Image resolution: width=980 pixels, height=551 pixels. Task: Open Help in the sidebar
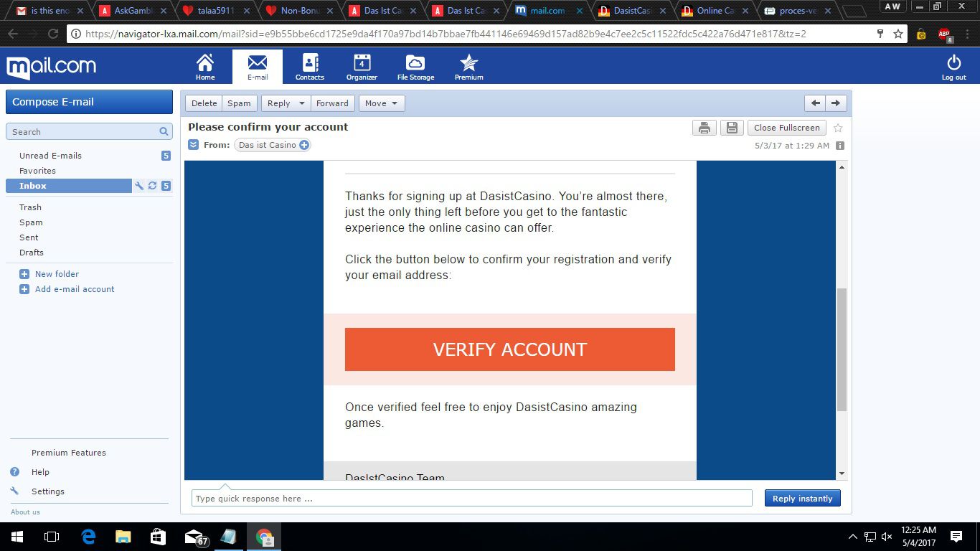pos(40,472)
